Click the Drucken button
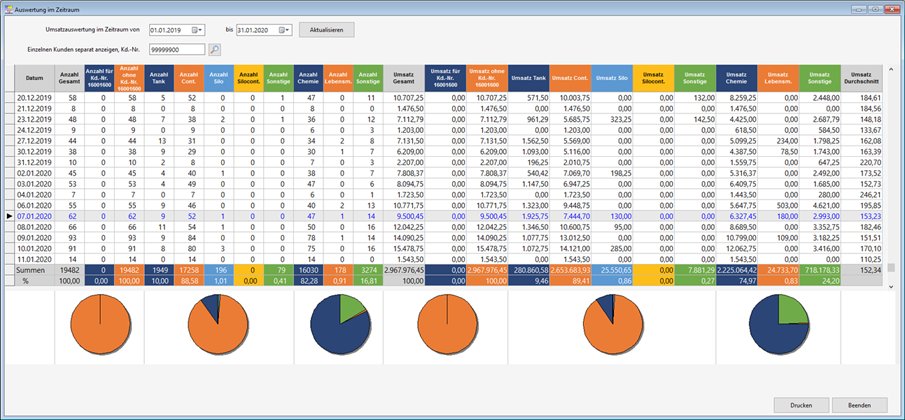This screenshot has width=905, height=420. 800,405
